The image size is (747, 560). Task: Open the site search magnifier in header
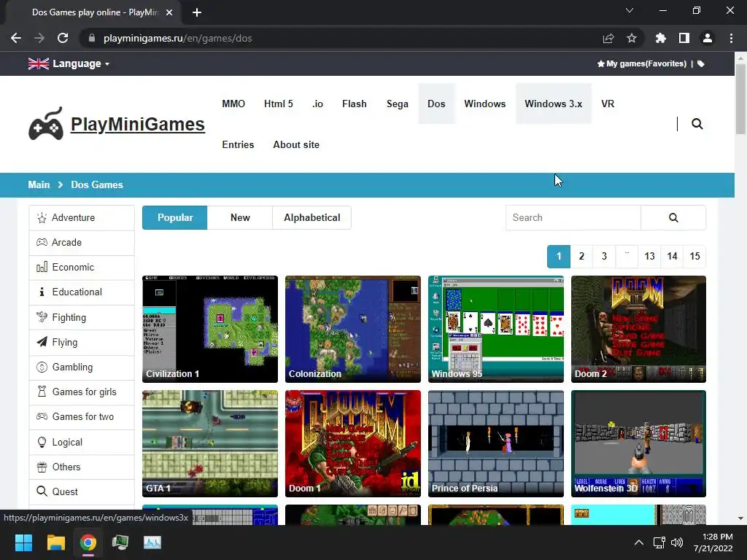click(697, 124)
